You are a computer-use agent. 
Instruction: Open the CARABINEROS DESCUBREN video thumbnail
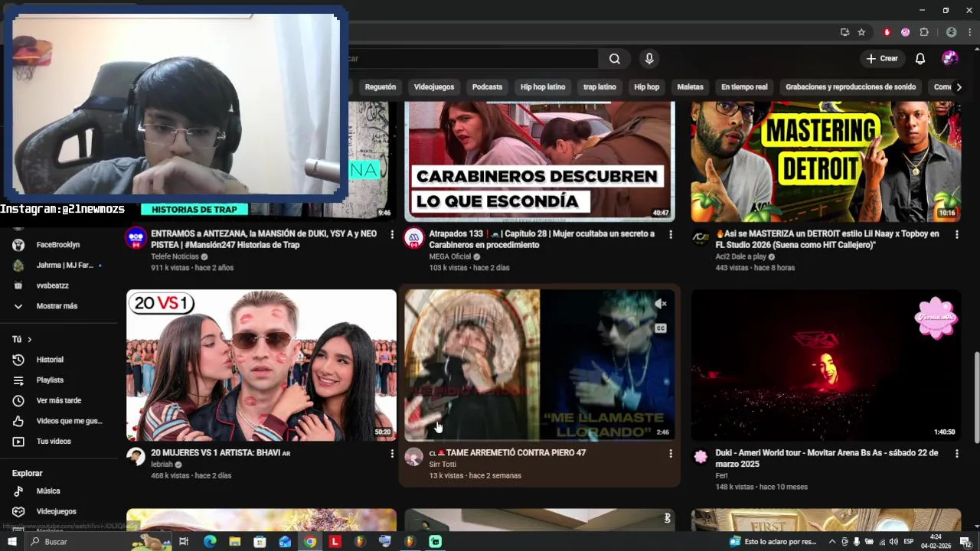point(539,161)
